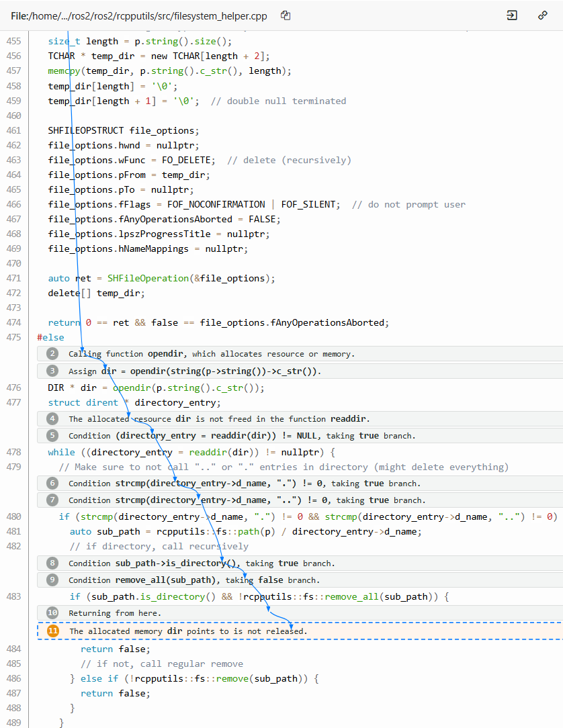Click 'memcpy' function name on line 457

64,71
